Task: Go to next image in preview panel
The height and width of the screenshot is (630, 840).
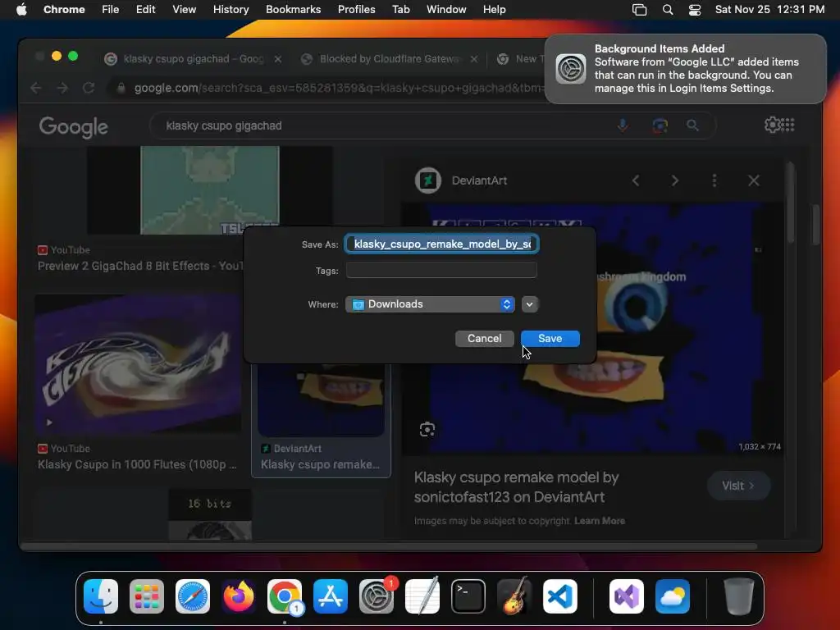Action: [x=675, y=180]
